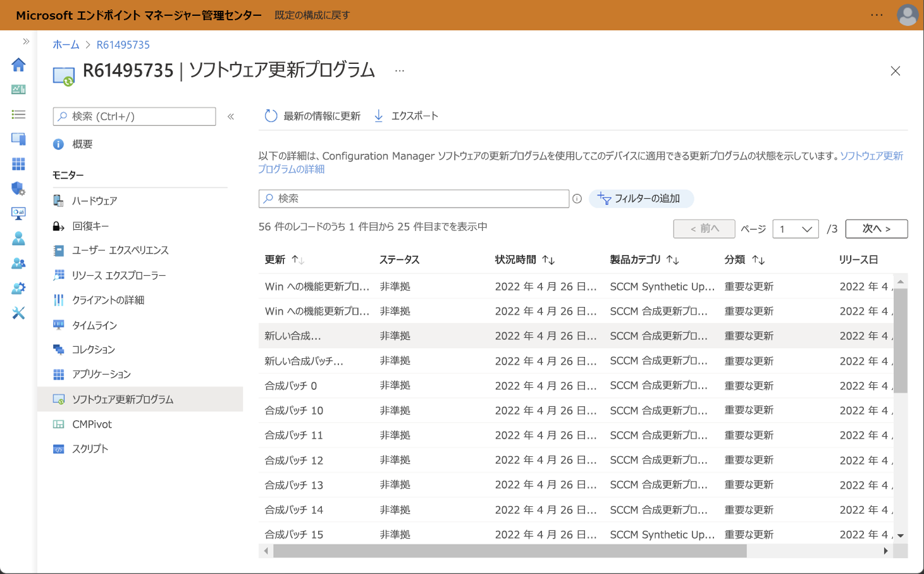
Task: Open the Home icon in left rail
Action: (x=18, y=65)
